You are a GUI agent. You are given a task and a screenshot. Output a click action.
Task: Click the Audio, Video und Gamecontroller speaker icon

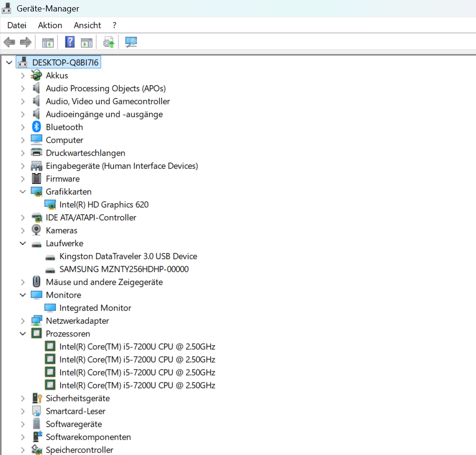[x=36, y=101]
